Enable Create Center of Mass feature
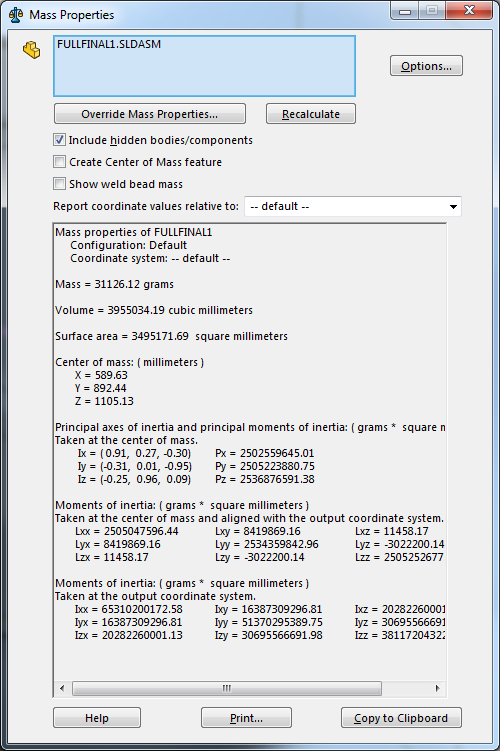This screenshot has width=500, height=751. [59, 162]
